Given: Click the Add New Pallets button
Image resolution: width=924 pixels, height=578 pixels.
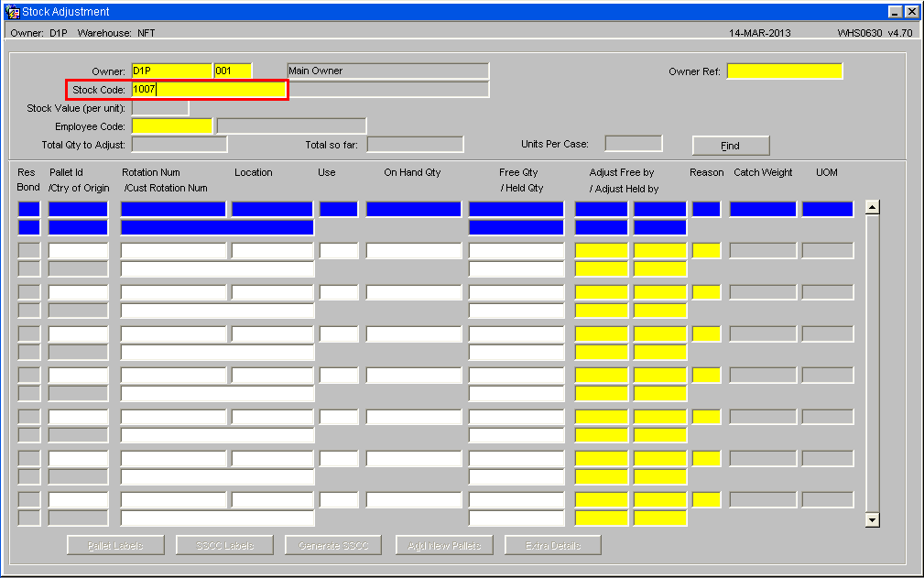Looking at the screenshot, I should pos(444,545).
